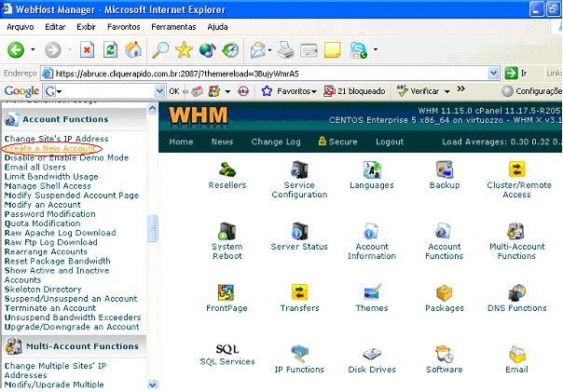Open the Backup icon
This screenshot has width=563, height=392.
coord(445,170)
